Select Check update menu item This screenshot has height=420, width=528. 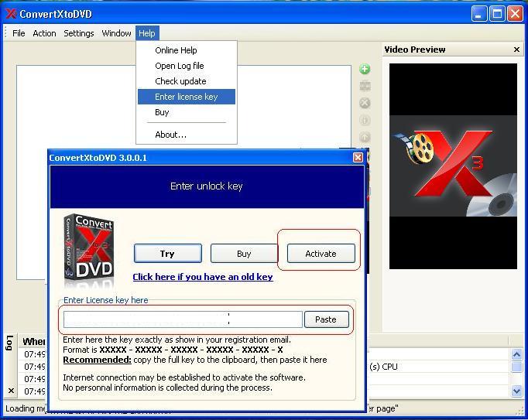[x=187, y=81]
